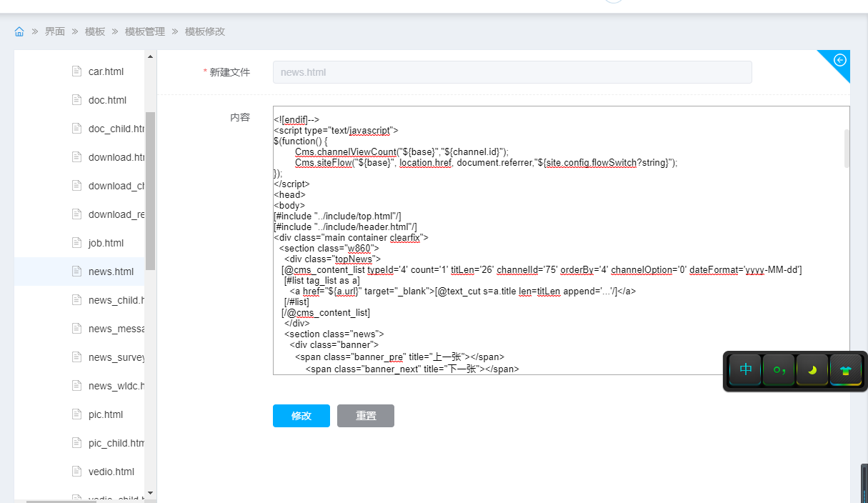Open the pic_child template file

pos(116,443)
